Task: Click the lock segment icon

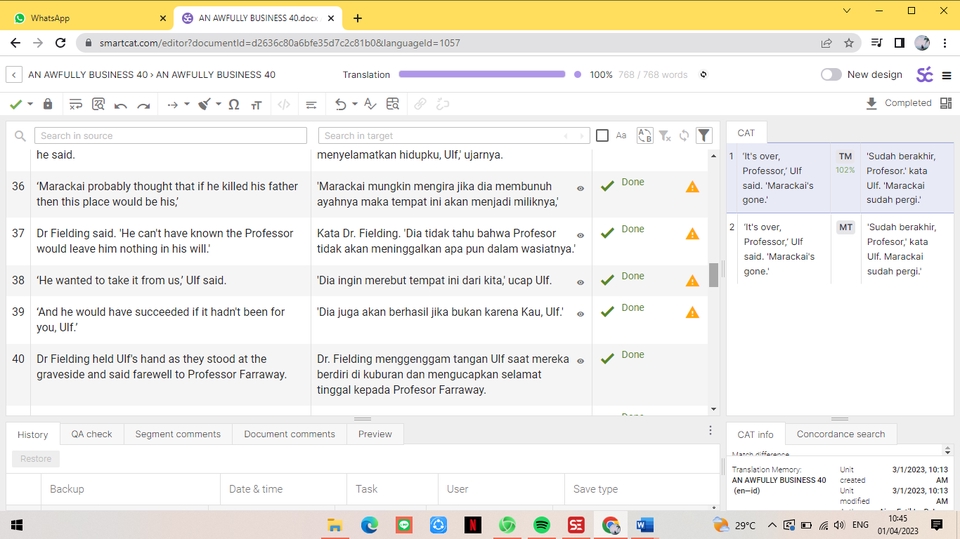Action: (48, 104)
